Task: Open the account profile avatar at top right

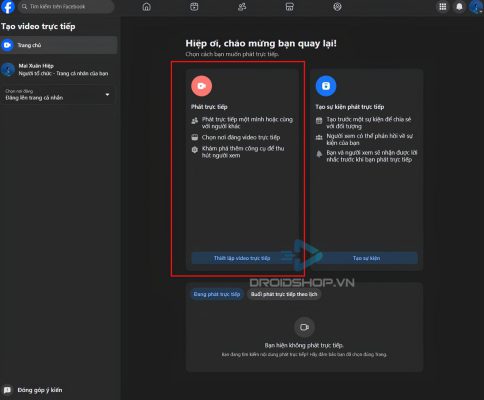Action: pos(476,7)
